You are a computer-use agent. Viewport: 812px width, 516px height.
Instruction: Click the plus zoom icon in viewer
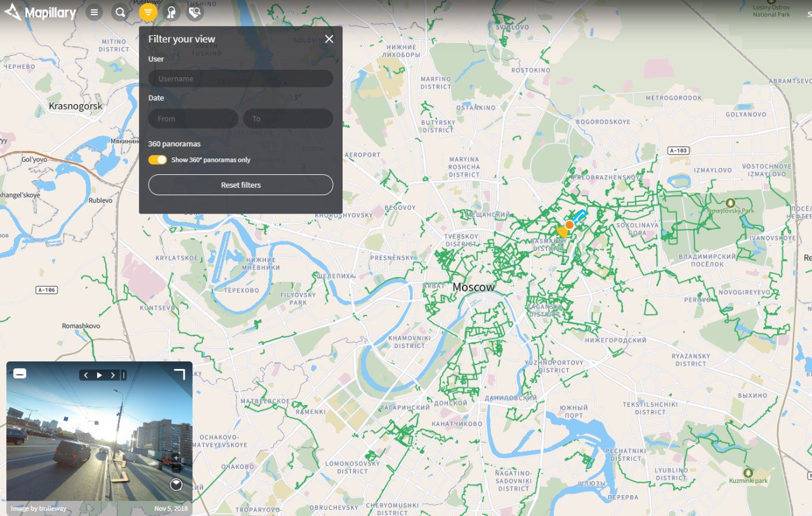[176, 458]
